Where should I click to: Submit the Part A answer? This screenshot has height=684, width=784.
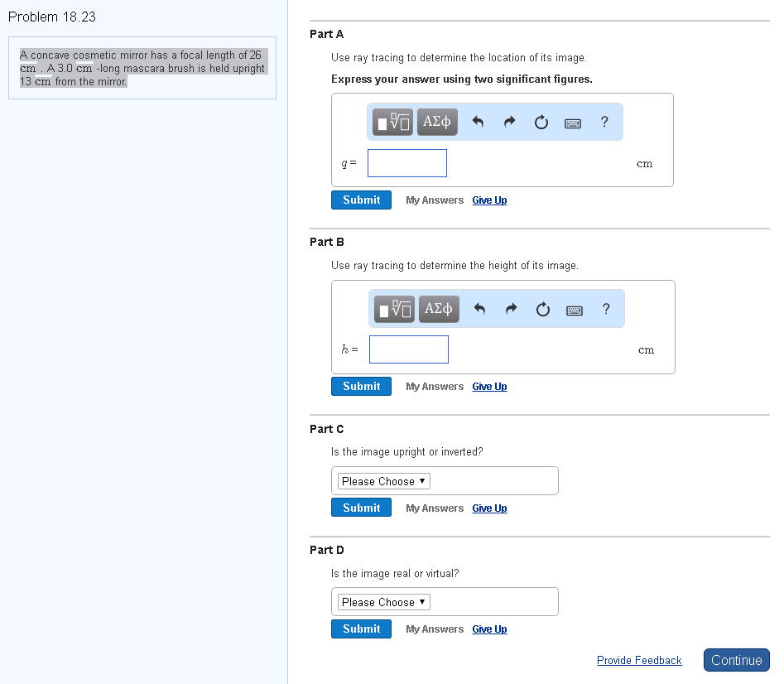tap(362, 200)
